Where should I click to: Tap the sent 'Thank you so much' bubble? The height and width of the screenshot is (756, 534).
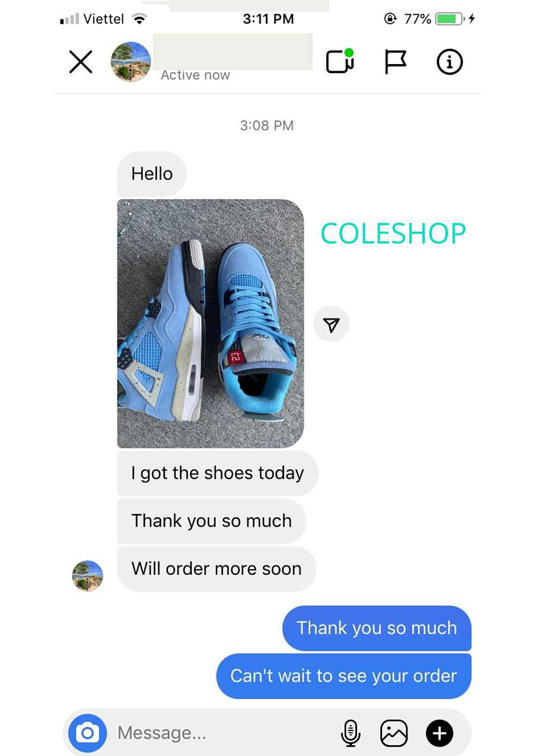pyautogui.click(x=377, y=628)
